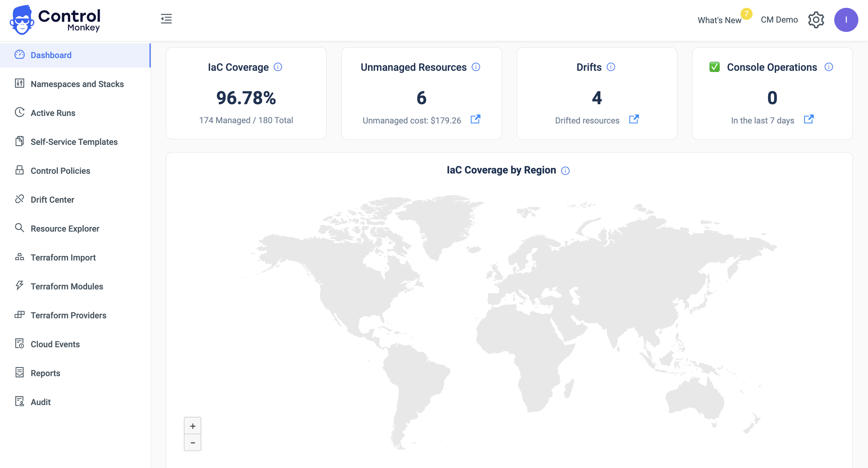This screenshot has width=868, height=468.
Task: Click the Dashboard gauge icon
Action: 20,55
